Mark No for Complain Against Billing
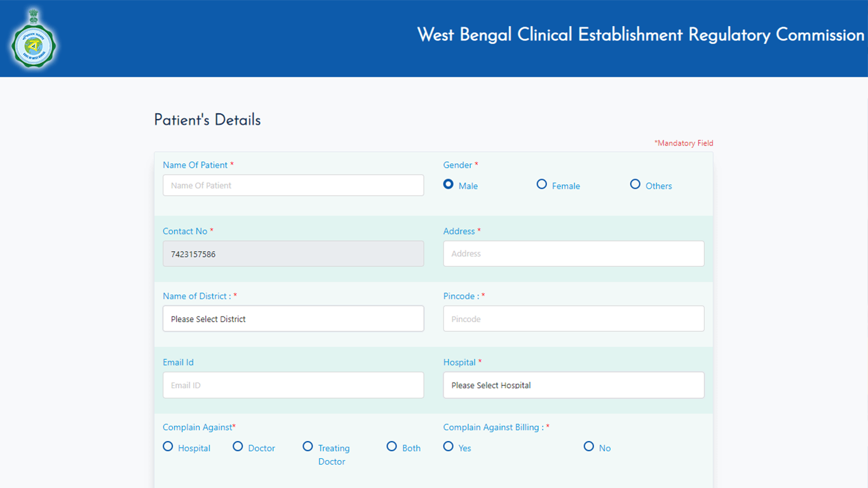 [589, 447]
